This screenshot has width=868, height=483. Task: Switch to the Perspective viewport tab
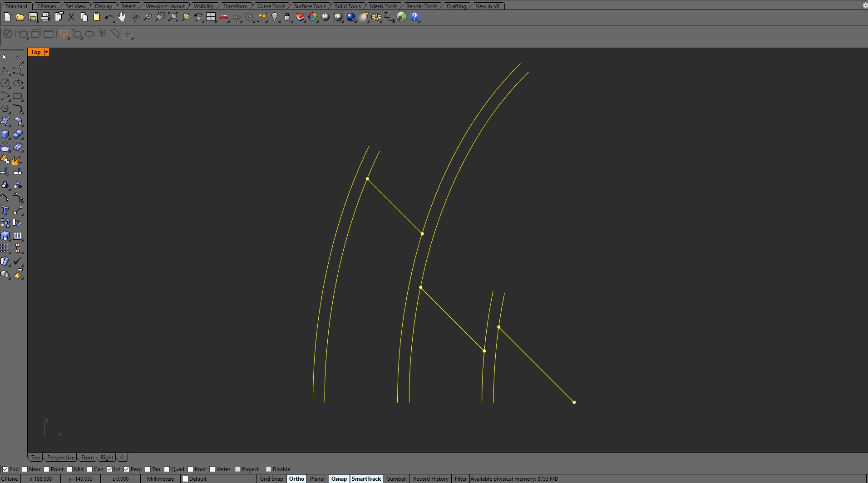(60, 458)
